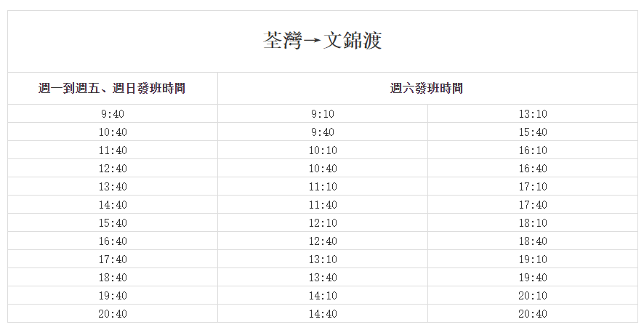This screenshot has width=644, height=330.
Task: Click 20:40 in the 週一到週五、週日 column
Action: pyautogui.click(x=113, y=314)
